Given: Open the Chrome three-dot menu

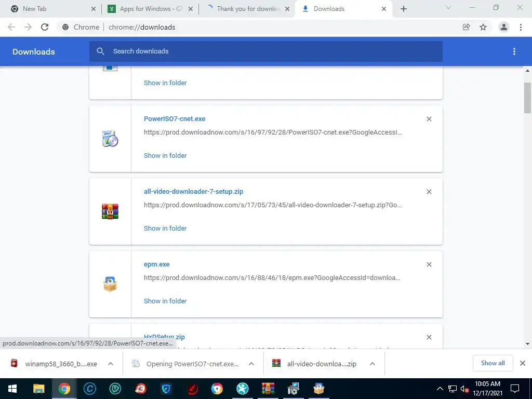Looking at the screenshot, I should click(x=521, y=27).
